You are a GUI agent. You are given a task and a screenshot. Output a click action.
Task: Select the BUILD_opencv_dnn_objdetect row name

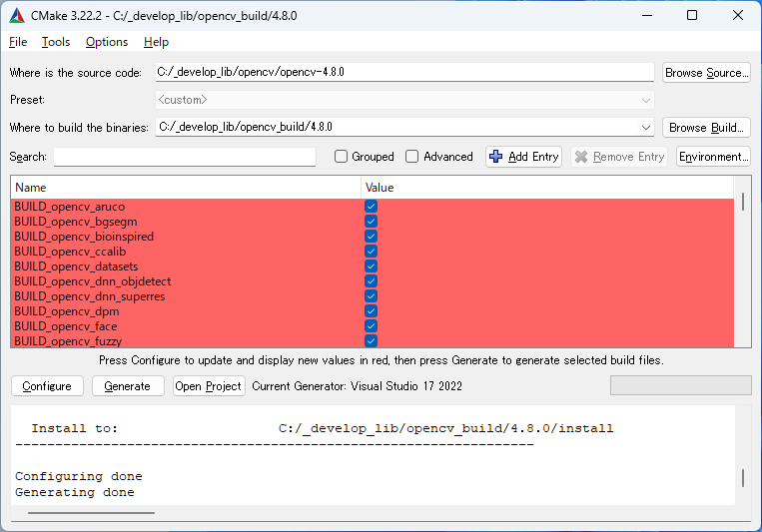pos(93,281)
